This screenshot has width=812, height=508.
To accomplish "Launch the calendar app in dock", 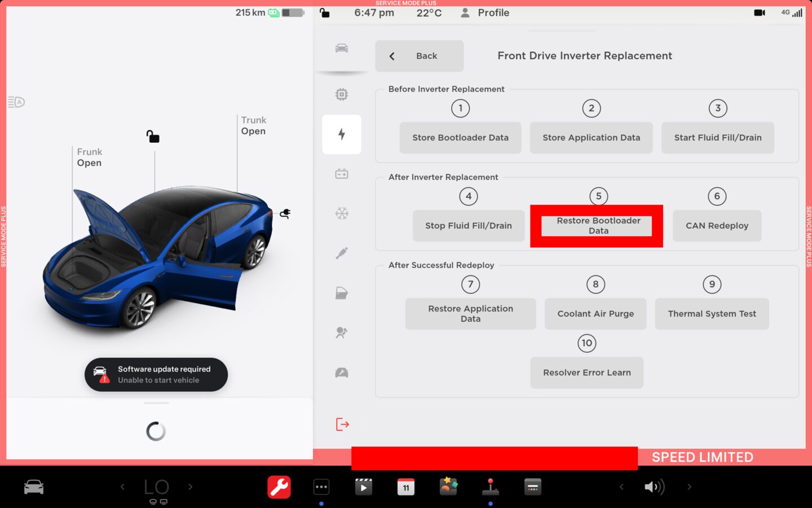I will pyautogui.click(x=406, y=487).
